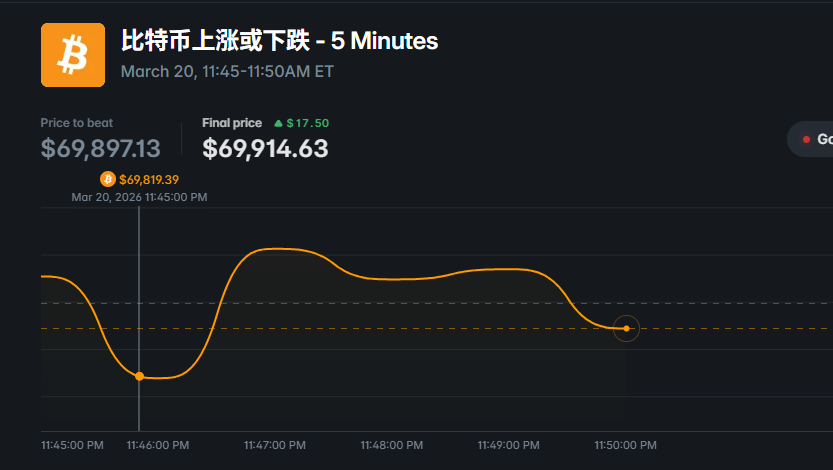
Task: Click the price to beat value $69,897.13
Action: pyautogui.click(x=100, y=148)
